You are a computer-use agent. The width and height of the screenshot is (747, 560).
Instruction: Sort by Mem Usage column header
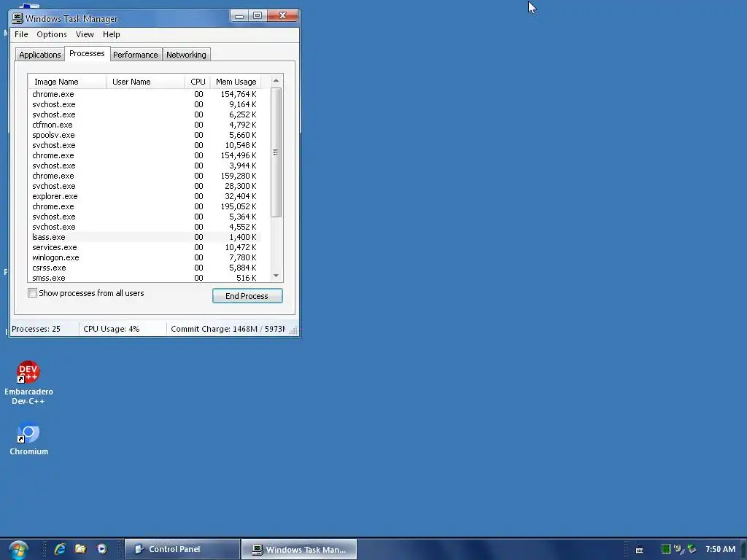pos(236,82)
